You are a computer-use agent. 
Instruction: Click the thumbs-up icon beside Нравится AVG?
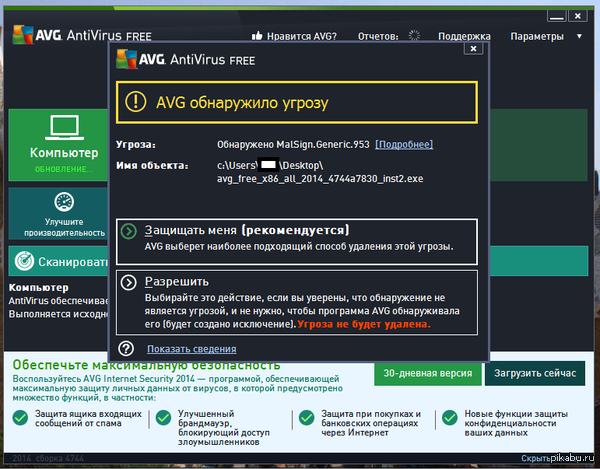tap(257, 36)
